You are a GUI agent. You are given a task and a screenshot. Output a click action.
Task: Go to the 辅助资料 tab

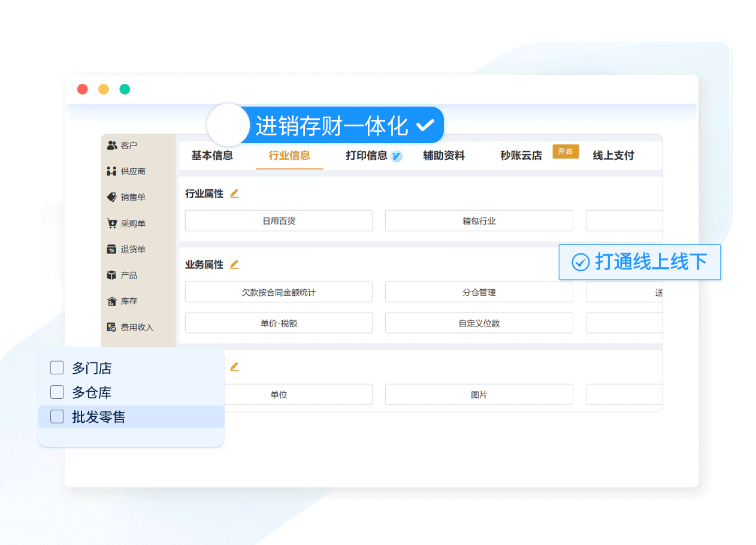[444, 156]
